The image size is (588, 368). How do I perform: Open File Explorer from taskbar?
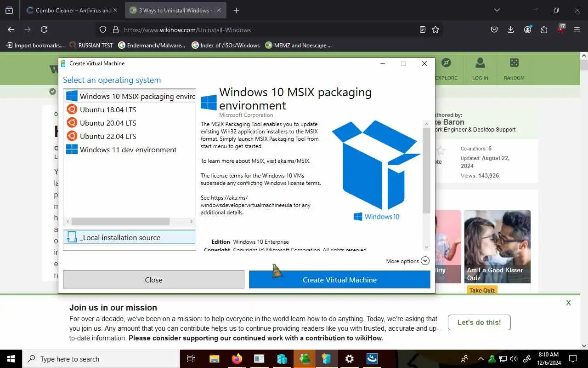click(214, 359)
